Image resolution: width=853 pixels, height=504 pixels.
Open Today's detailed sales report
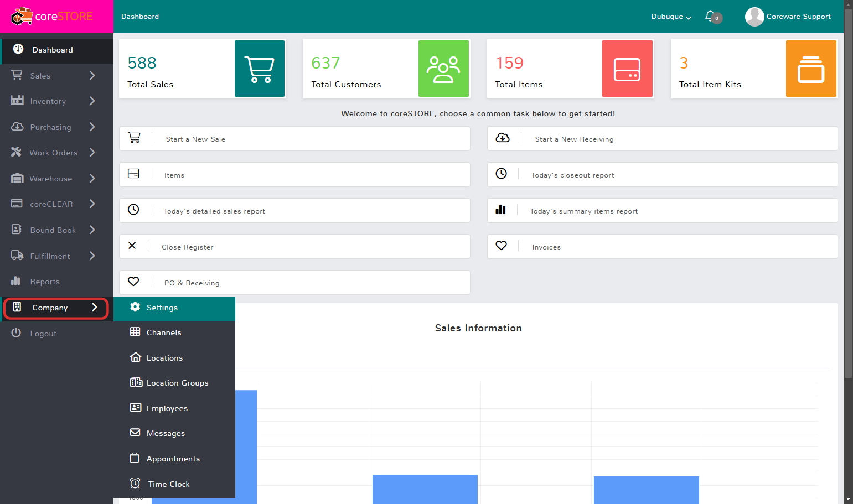294,211
